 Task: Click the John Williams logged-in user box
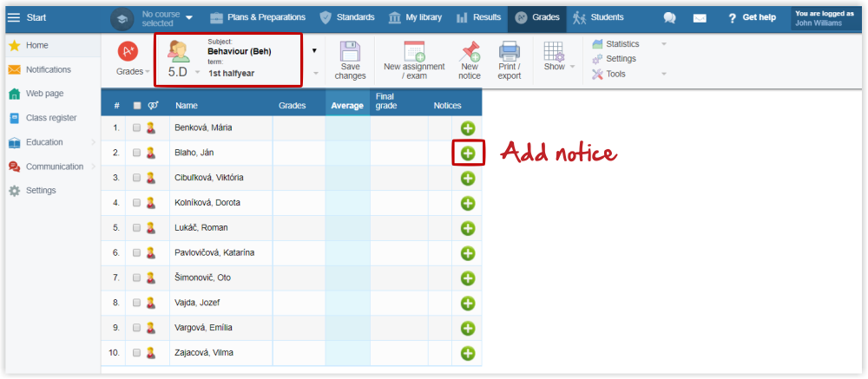tap(826, 18)
